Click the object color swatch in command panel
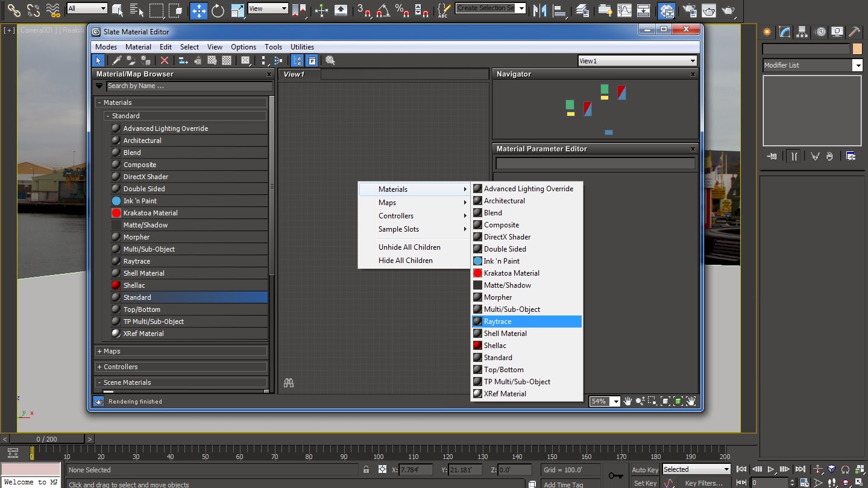The height and width of the screenshot is (488, 868). pyautogui.click(x=857, y=49)
